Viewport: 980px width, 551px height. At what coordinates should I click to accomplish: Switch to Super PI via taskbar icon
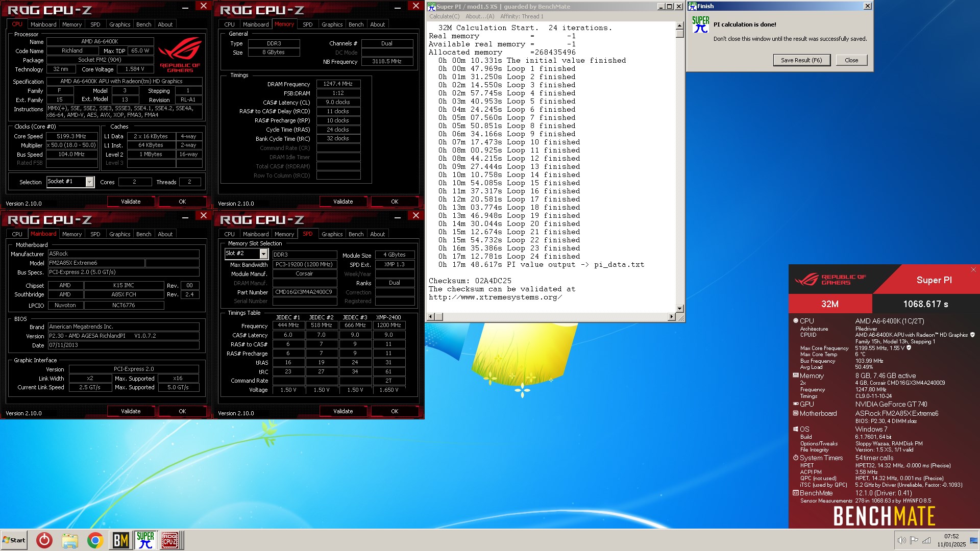coord(145,540)
